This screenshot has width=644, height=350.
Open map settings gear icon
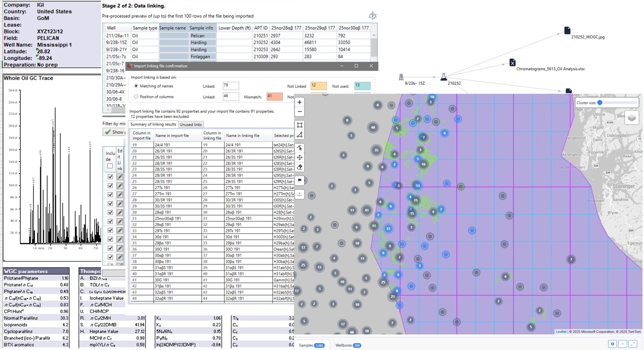[612, 344]
